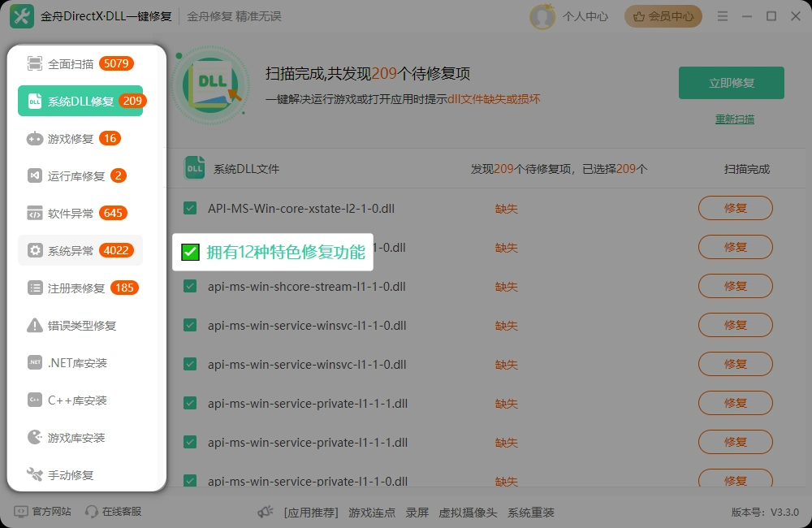Image resolution: width=812 pixels, height=528 pixels.
Task: Click the 重新扫描 rescan link
Action: click(x=736, y=119)
